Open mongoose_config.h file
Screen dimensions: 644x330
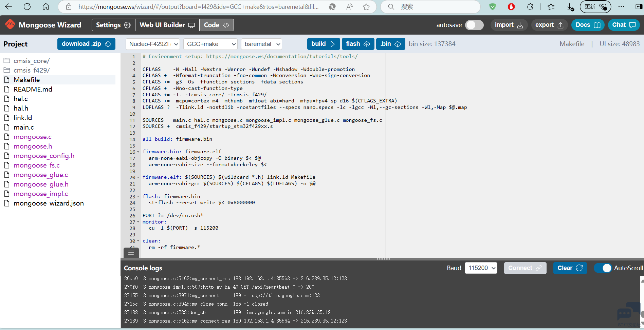click(44, 156)
